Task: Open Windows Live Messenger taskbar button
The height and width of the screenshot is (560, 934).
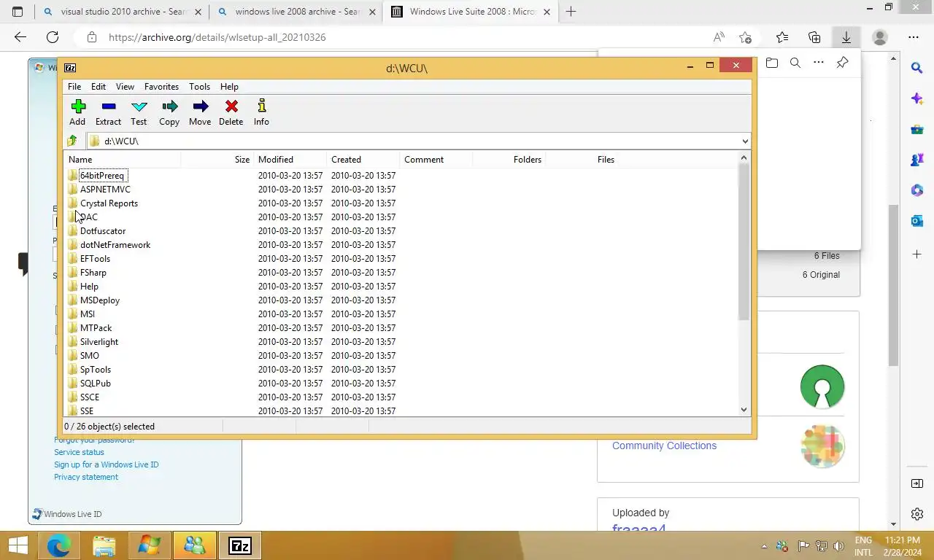Action: click(195, 545)
